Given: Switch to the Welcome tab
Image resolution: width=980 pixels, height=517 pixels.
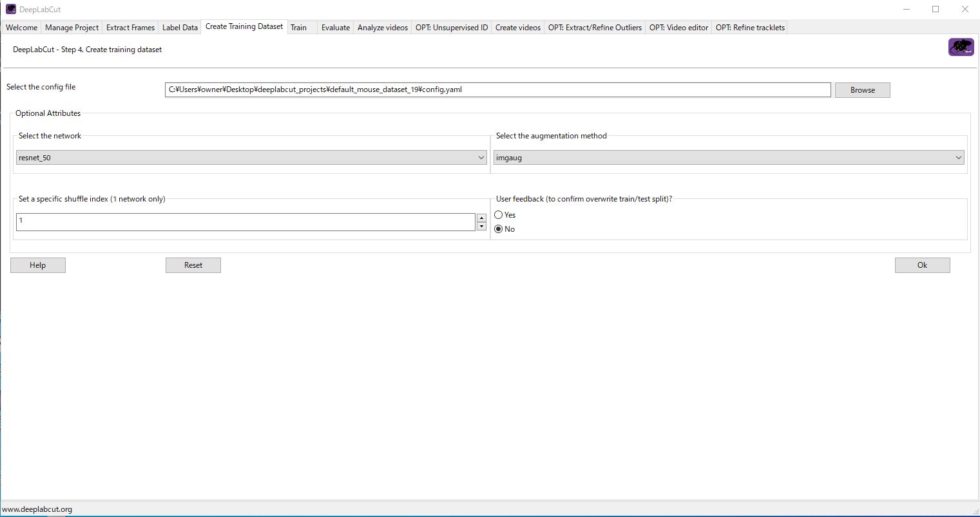Looking at the screenshot, I should (22, 28).
